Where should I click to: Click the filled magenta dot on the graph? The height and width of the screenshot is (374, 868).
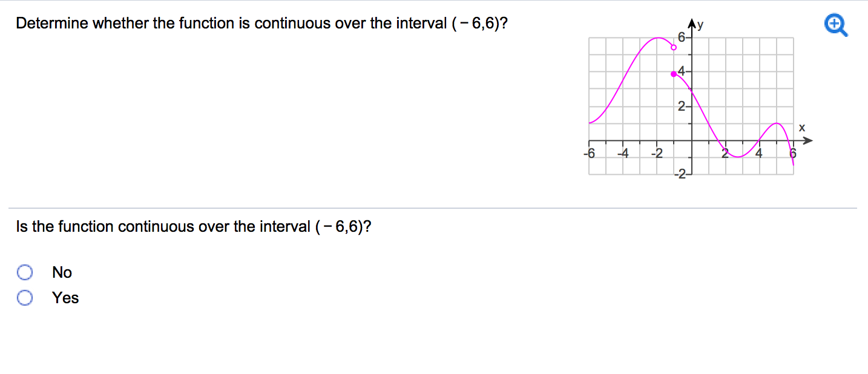pyautogui.click(x=674, y=74)
